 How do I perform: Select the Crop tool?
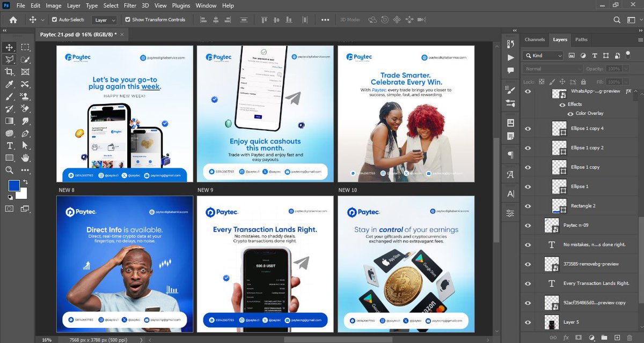click(x=10, y=72)
